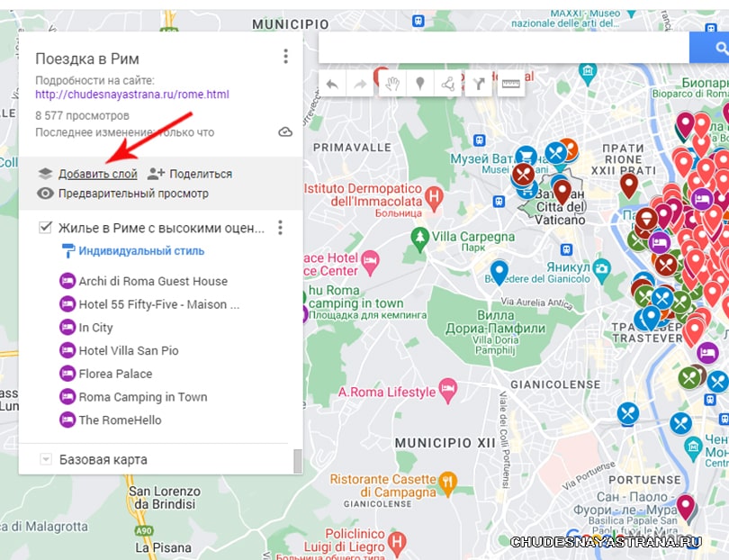Select the draw line tool

coord(447,85)
